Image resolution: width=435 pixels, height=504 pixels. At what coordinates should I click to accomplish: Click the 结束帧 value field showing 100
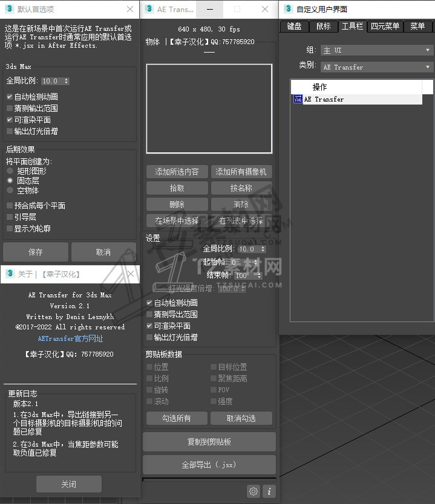point(245,276)
